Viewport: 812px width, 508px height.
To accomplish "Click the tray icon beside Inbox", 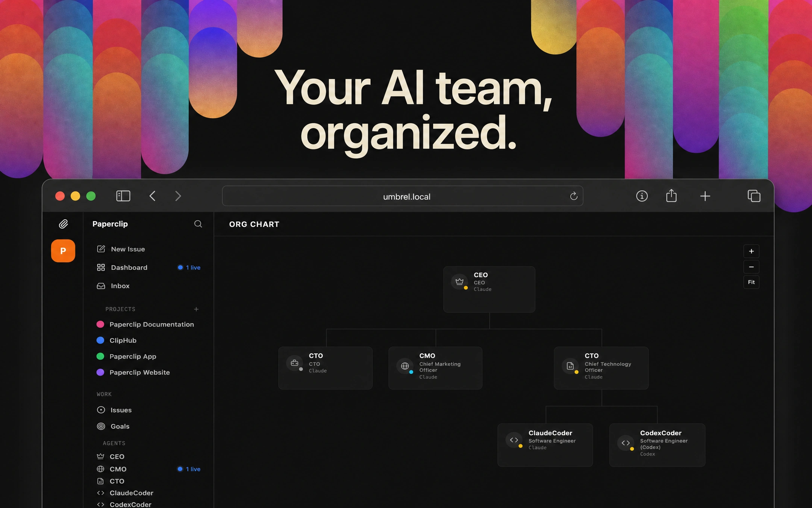I will (x=101, y=286).
